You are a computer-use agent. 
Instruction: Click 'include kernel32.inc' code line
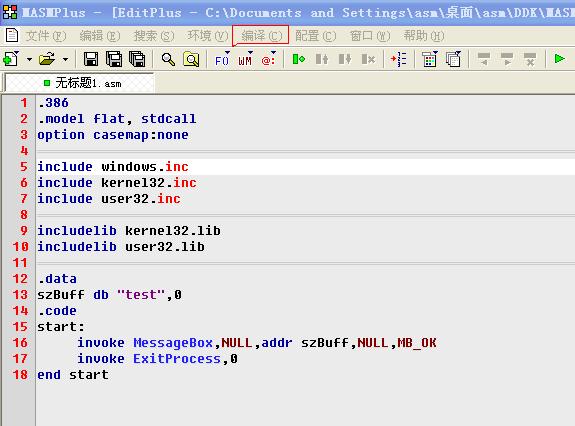[117, 183]
